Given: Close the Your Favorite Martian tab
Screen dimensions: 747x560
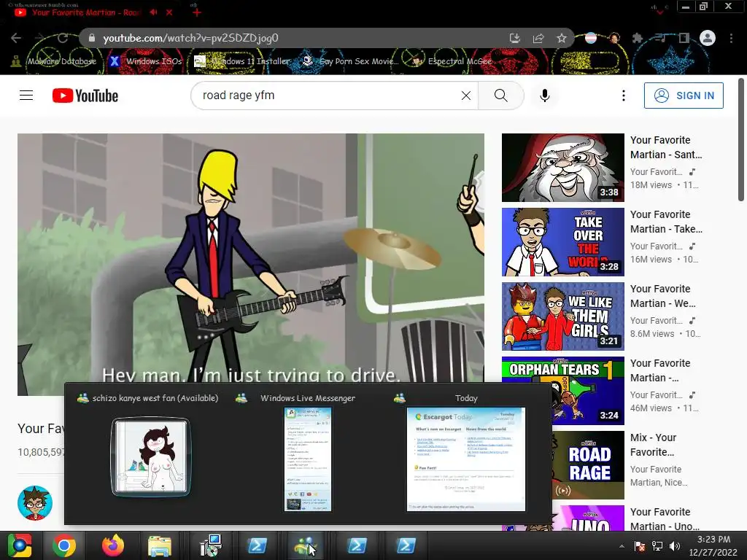Looking at the screenshot, I should pyautogui.click(x=169, y=12).
